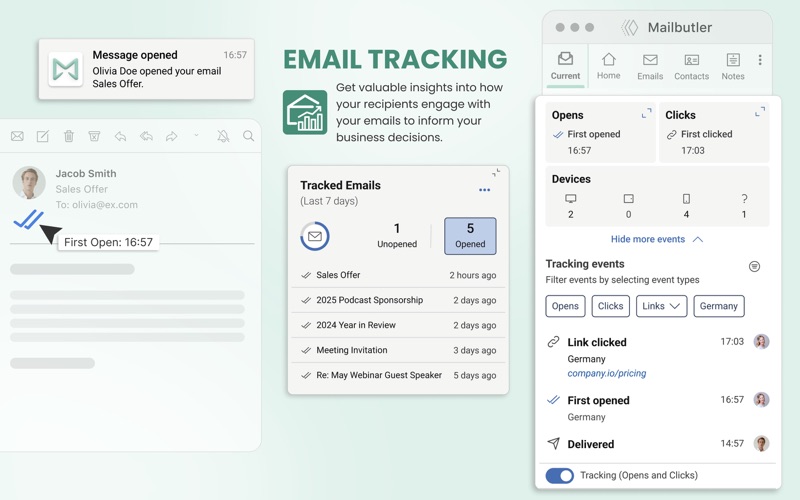Screen dimensions: 800x500
Task: Toggle the Clicks event filter
Action: coord(611,306)
